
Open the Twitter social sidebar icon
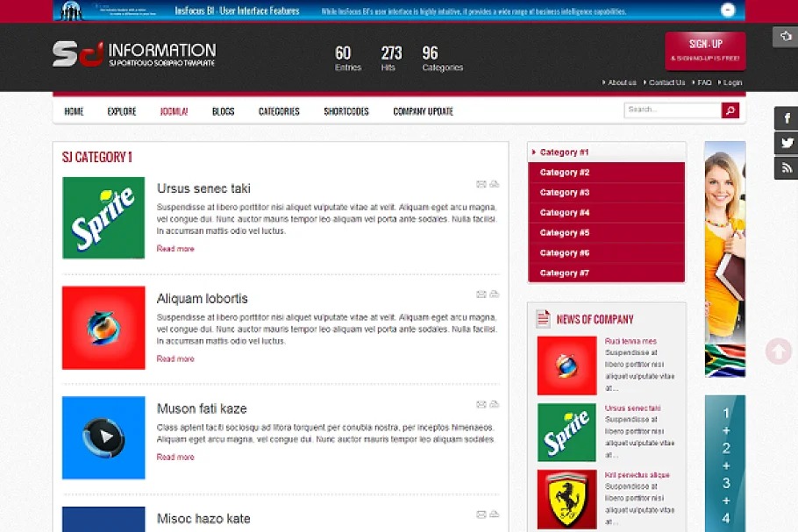pos(786,143)
